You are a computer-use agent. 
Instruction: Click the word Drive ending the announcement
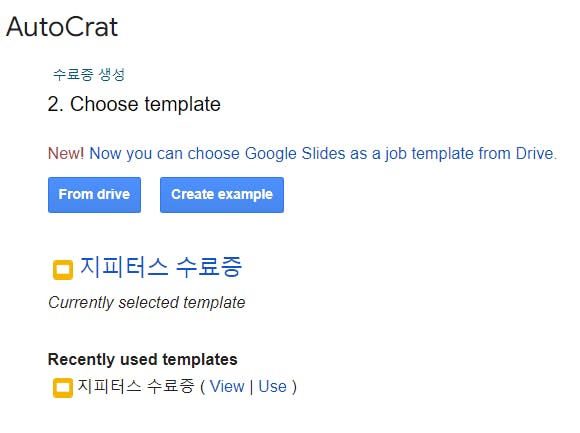tap(536, 153)
